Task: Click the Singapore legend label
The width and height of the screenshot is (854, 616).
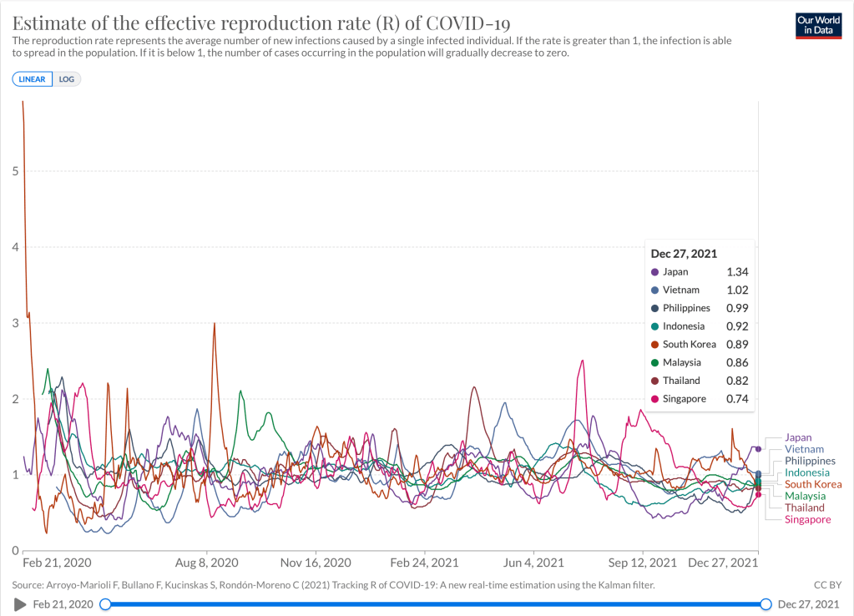Action: click(x=807, y=519)
